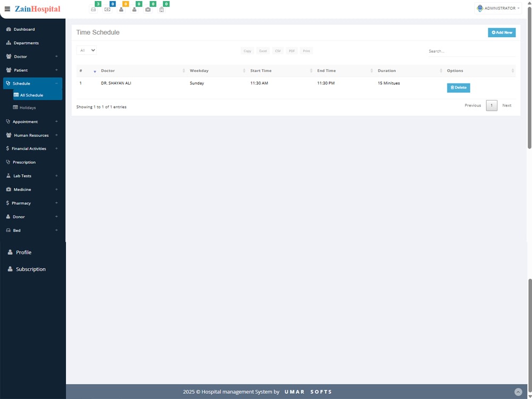532x399 pixels.
Task: Click the administrator avatar icon
Action: (x=480, y=8)
